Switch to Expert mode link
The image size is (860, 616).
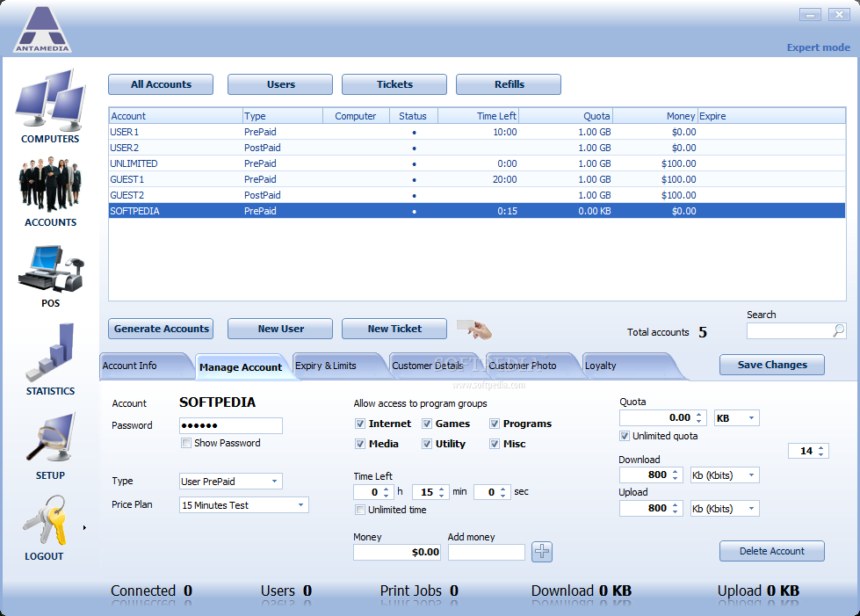pyautogui.click(x=819, y=47)
